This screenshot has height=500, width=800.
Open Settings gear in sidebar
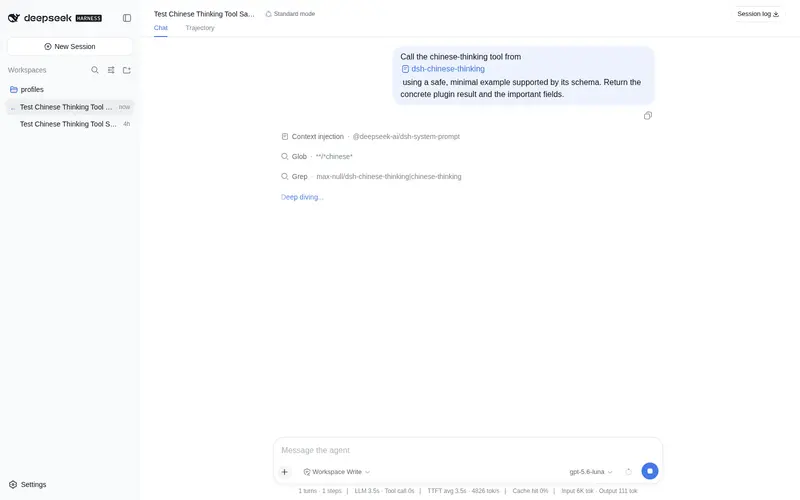(28, 485)
